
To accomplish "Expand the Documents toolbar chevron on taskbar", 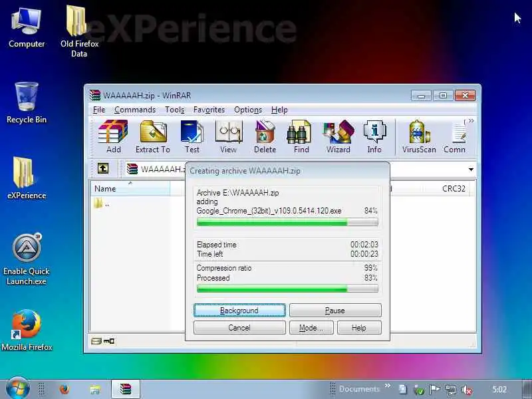I will coord(388,386).
